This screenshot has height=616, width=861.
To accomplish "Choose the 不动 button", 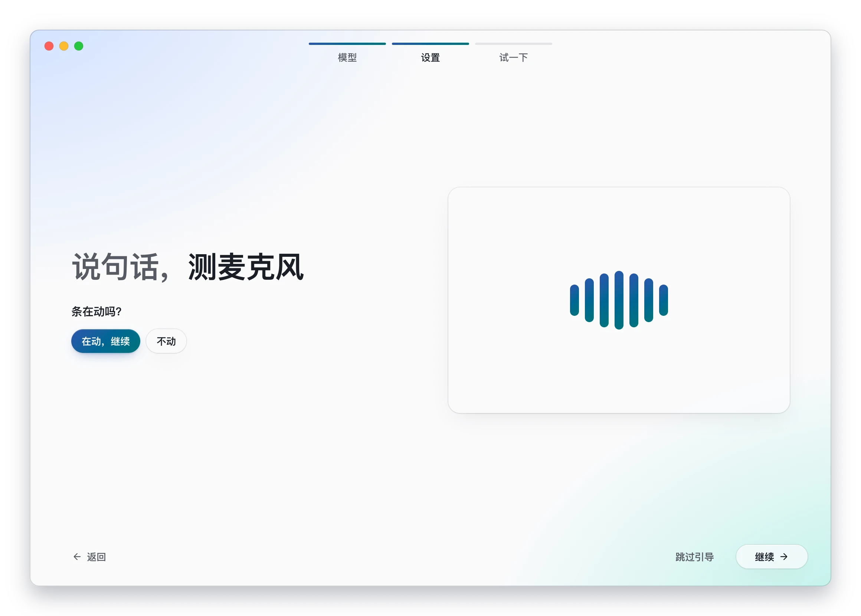I will tap(166, 341).
